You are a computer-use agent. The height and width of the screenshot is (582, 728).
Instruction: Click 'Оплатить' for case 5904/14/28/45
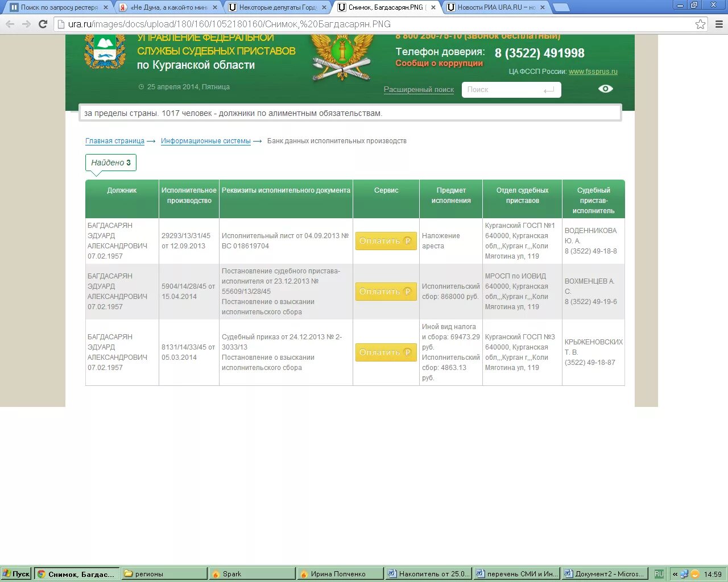(386, 292)
